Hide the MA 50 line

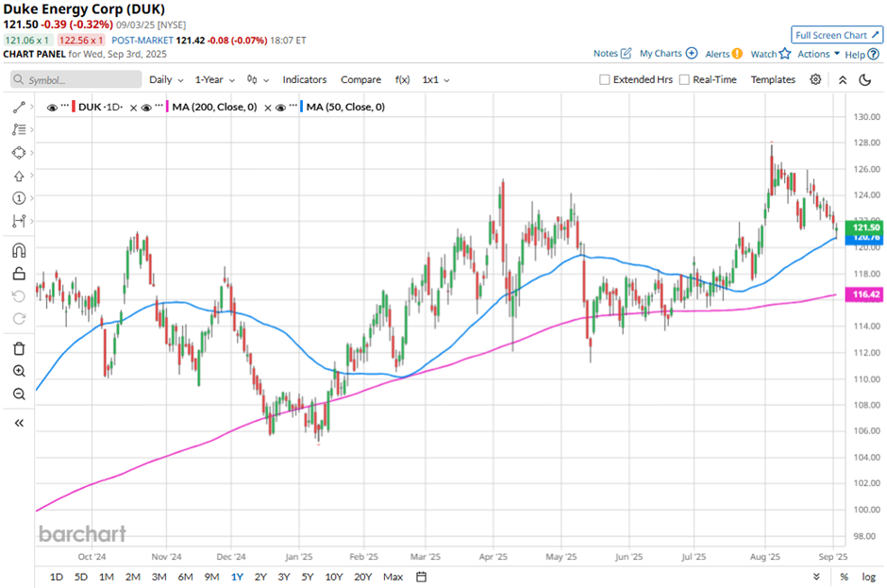click(280, 108)
